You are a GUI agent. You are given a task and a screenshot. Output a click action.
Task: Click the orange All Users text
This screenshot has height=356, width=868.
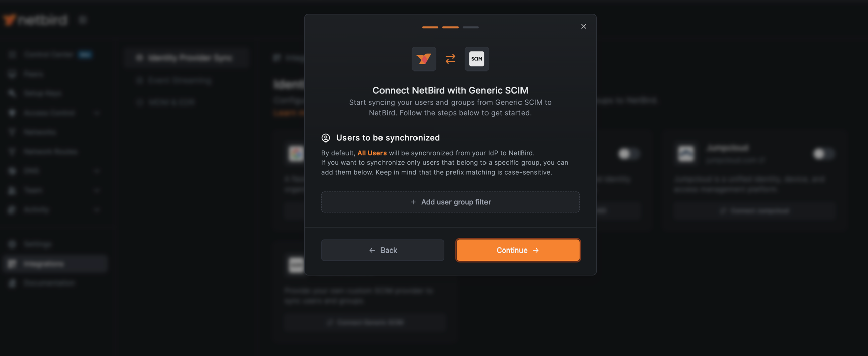[372, 153]
